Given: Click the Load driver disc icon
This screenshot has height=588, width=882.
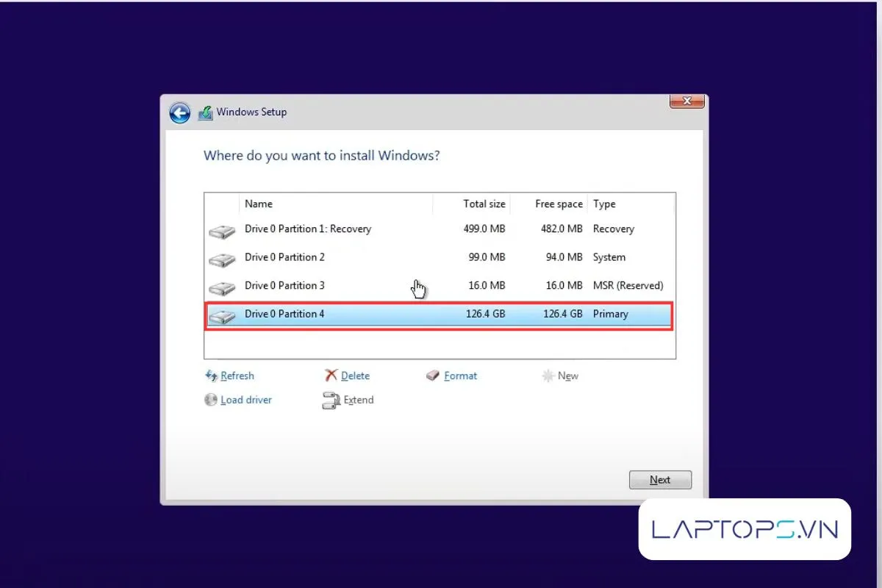Looking at the screenshot, I should click(x=211, y=401).
